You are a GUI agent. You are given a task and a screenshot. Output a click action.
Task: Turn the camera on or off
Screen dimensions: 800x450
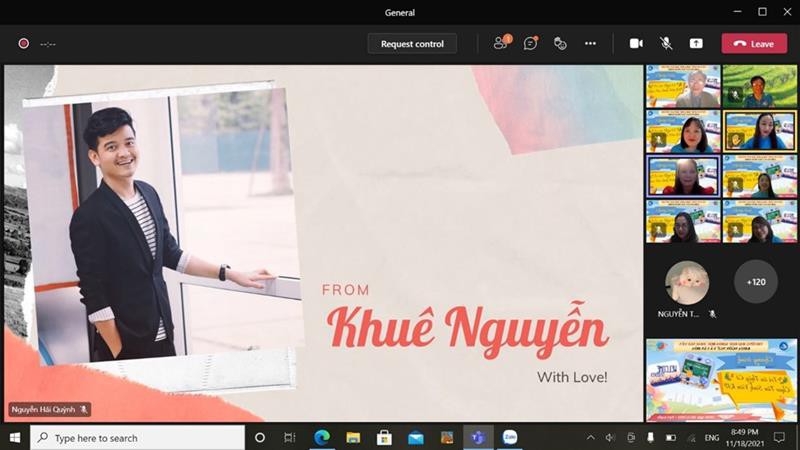[x=636, y=43]
